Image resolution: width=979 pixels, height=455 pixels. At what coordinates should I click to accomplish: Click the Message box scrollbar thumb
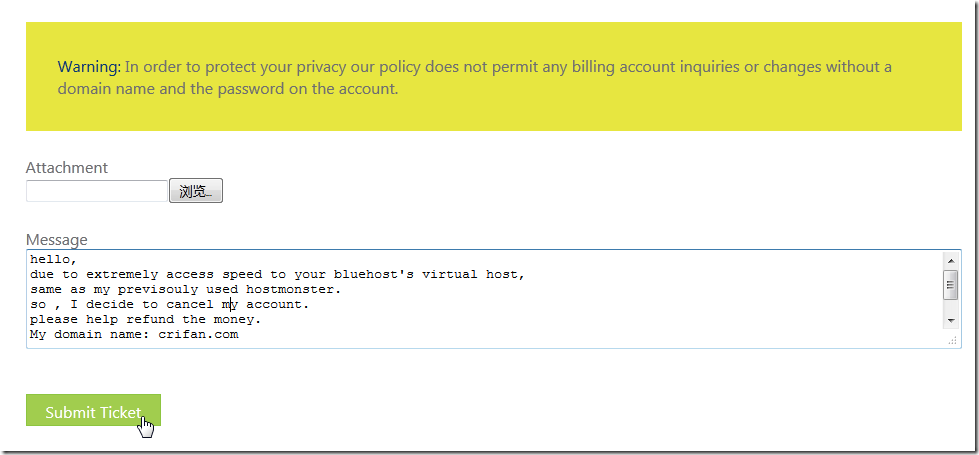coord(950,288)
